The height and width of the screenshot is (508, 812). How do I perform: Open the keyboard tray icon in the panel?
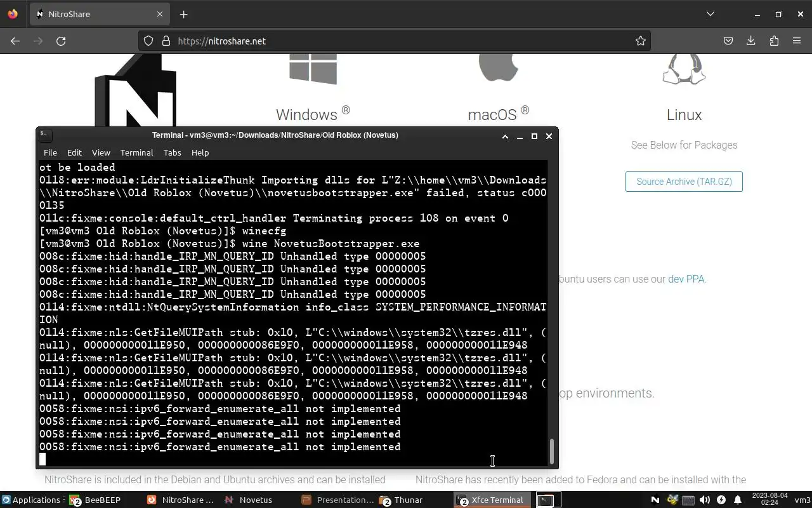(688, 500)
